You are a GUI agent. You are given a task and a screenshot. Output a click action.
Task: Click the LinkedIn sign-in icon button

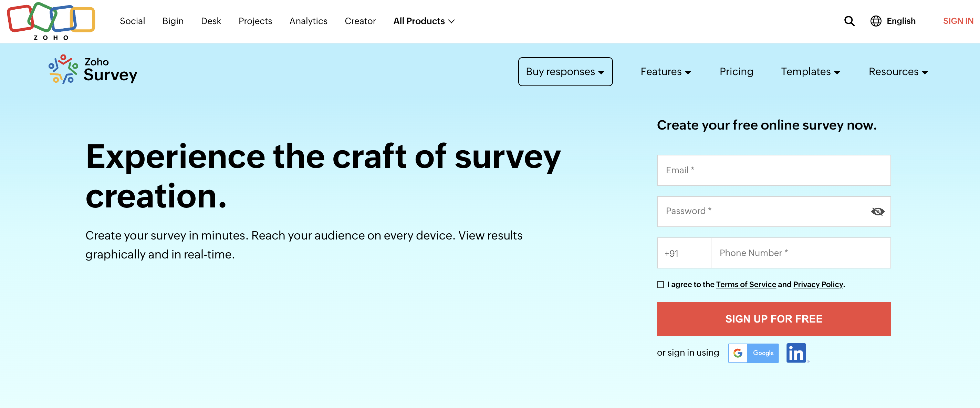[x=797, y=352]
